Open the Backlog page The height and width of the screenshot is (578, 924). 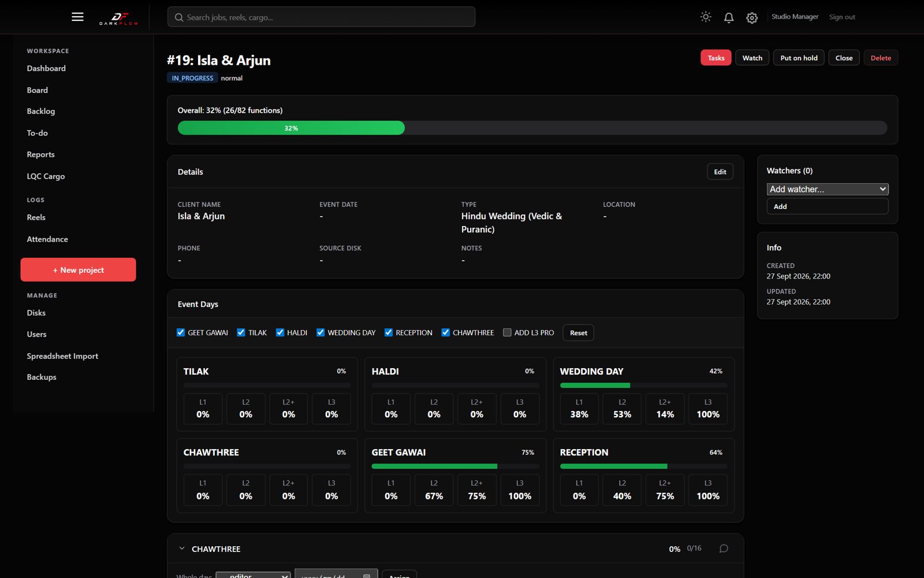click(41, 111)
